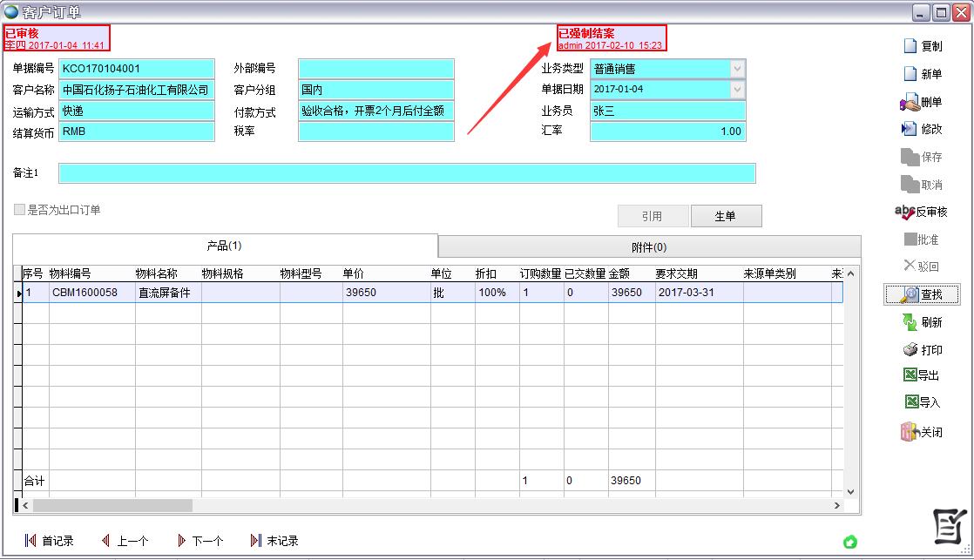This screenshot has width=974, height=560.
Task: Click the horizontal scrollbar in the product grid
Action: pos(436,505)
